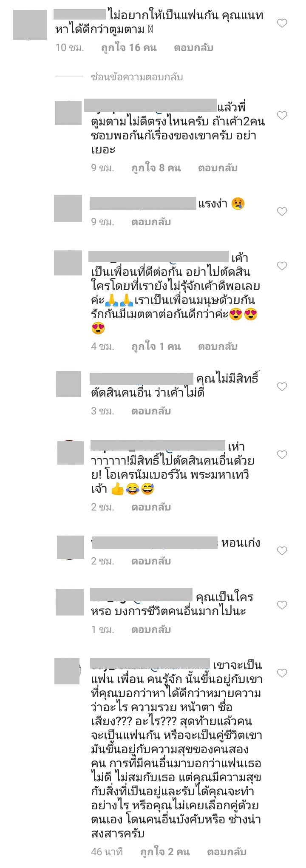Reply to the top comment from 10 hours ago
The image size is (306, 868).
click(193, 48)
